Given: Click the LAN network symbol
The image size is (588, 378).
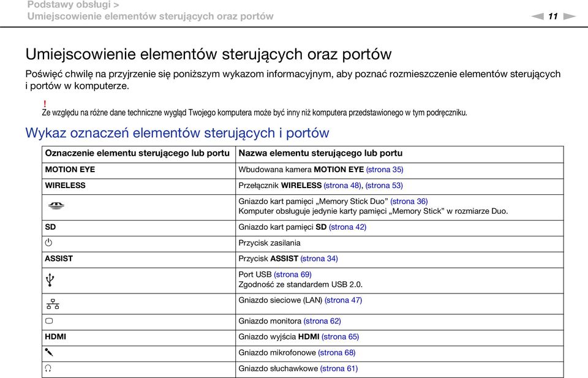Looking at the screenshot, I should [53, 304].
